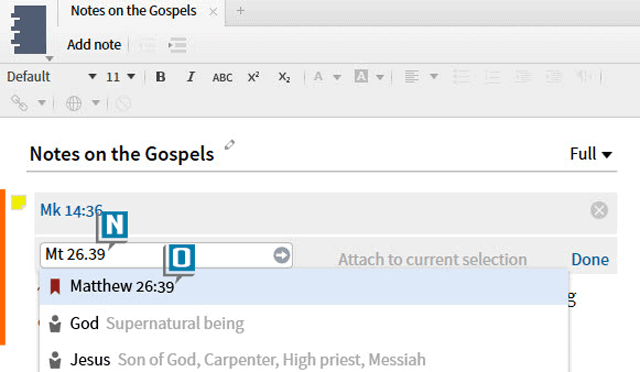Viewport: 640px width, 372px height.
Task: Click the text alignment icon
Action: pos(411,76)
